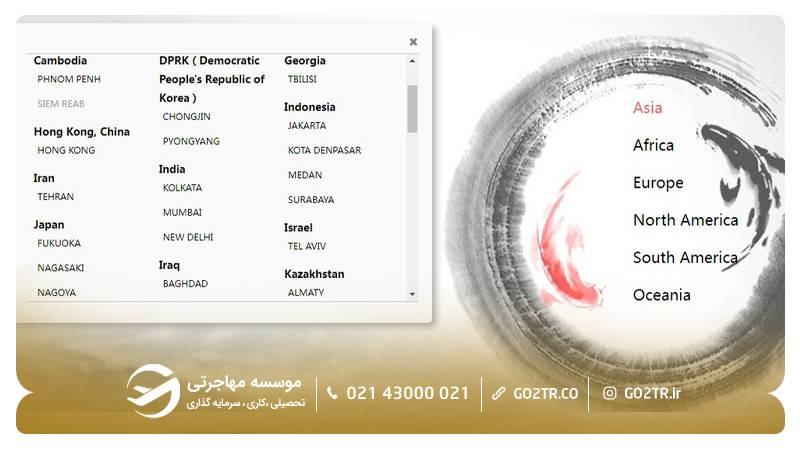This screenshot has height=450, width=800.
Task: Select JAKARTA under Indonesia
Action: tap(307, 126)
